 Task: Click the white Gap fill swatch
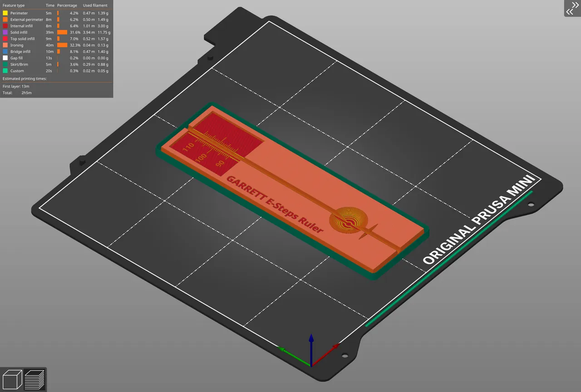[5, 58]
